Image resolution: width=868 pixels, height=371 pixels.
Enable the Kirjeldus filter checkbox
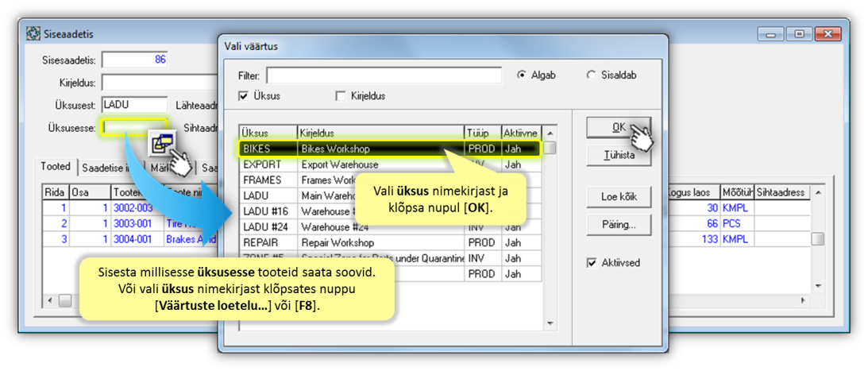341,96
